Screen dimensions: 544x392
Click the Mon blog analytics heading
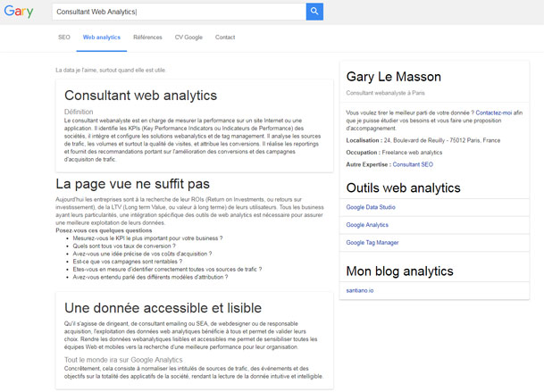[x=399, y=271]
